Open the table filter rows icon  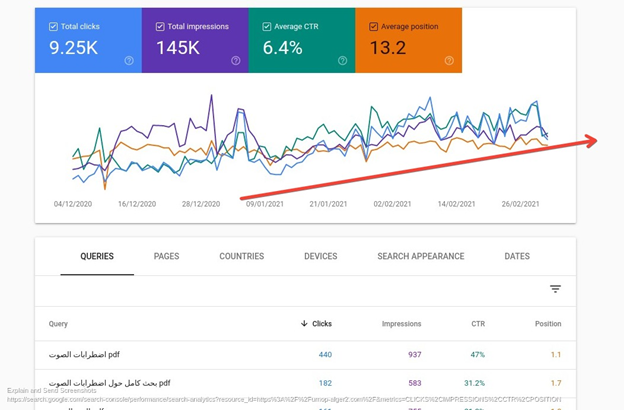[x=555, y=289]
